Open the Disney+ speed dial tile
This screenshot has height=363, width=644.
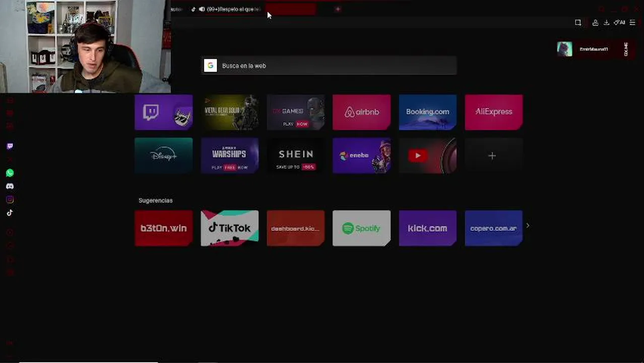[x=164, y=156]
